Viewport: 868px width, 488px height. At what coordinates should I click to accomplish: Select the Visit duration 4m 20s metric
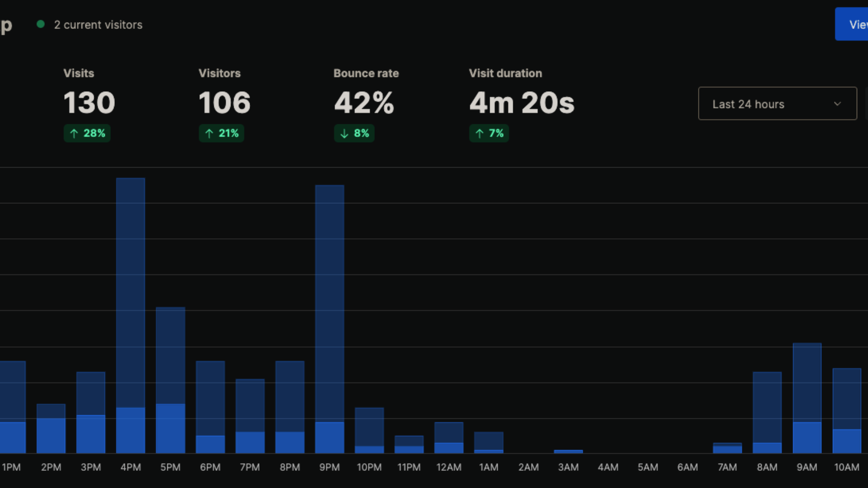coord(522,103)
